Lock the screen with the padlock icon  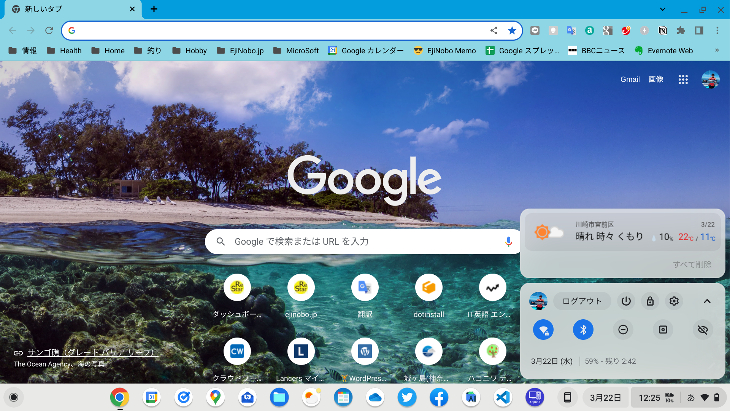650,301
